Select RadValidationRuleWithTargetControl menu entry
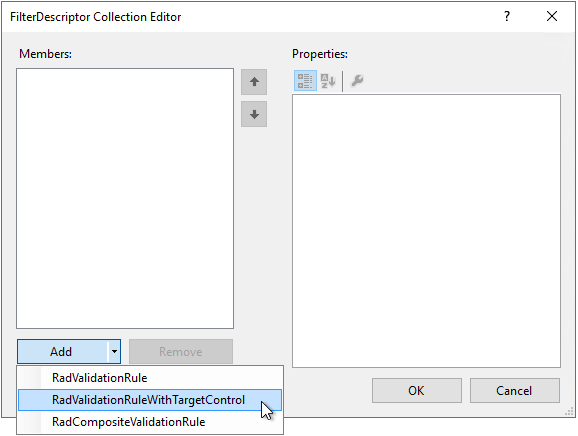 tap(150, 400)
